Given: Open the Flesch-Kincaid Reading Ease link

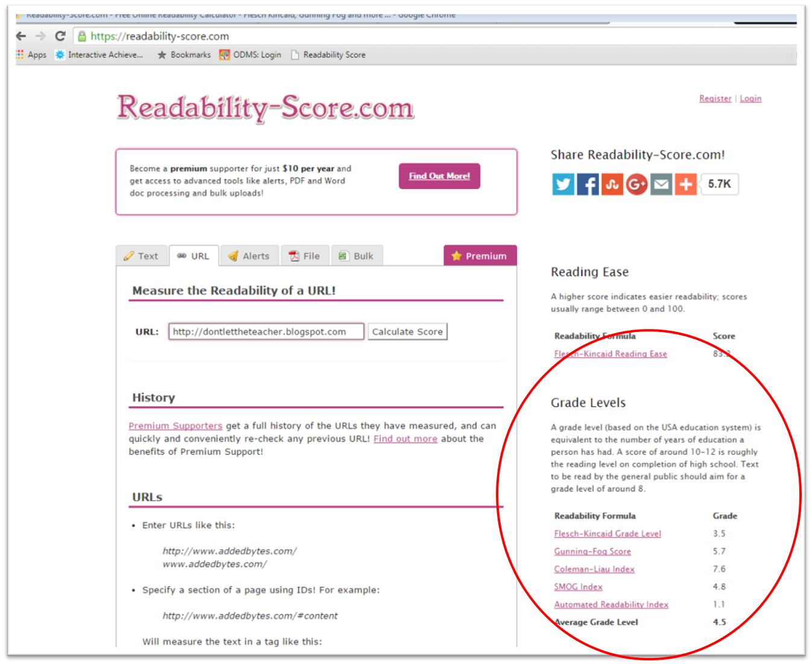Looking at the screenshot, I should tap(611, 354).
